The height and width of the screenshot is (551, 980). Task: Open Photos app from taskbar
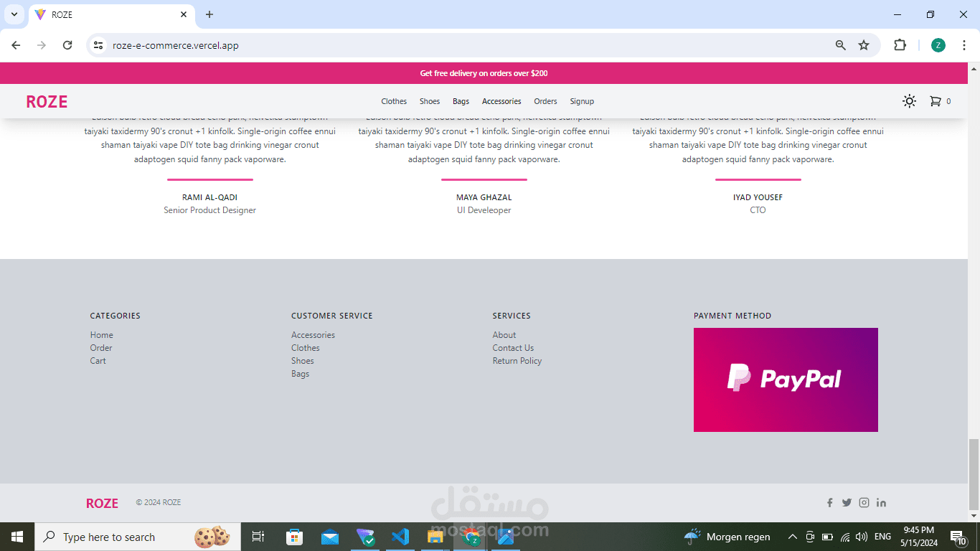pyautogui.click(x=506, y=537)
